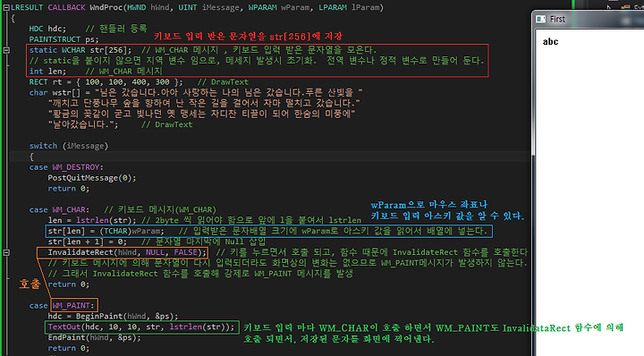Click the 'case WM_DESTROY:' label

(66, 167)
